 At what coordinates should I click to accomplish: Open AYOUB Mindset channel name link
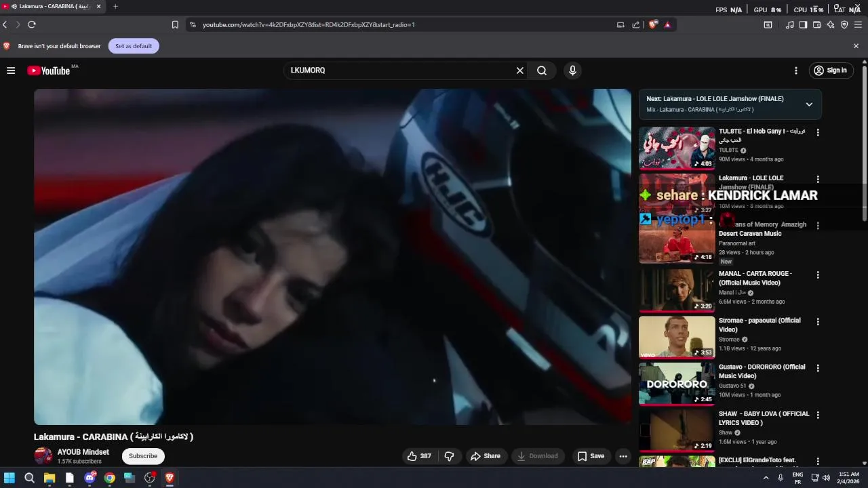pyautogui.click(x=83, y=452)
